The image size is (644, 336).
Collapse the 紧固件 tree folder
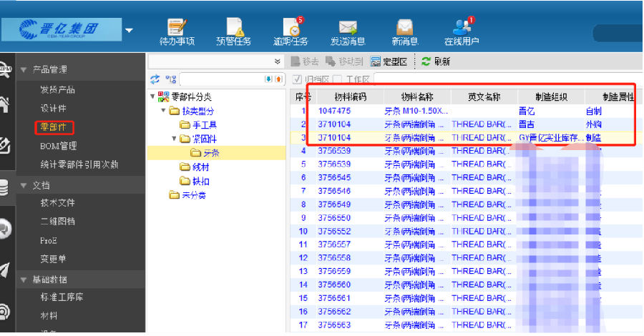175,139
